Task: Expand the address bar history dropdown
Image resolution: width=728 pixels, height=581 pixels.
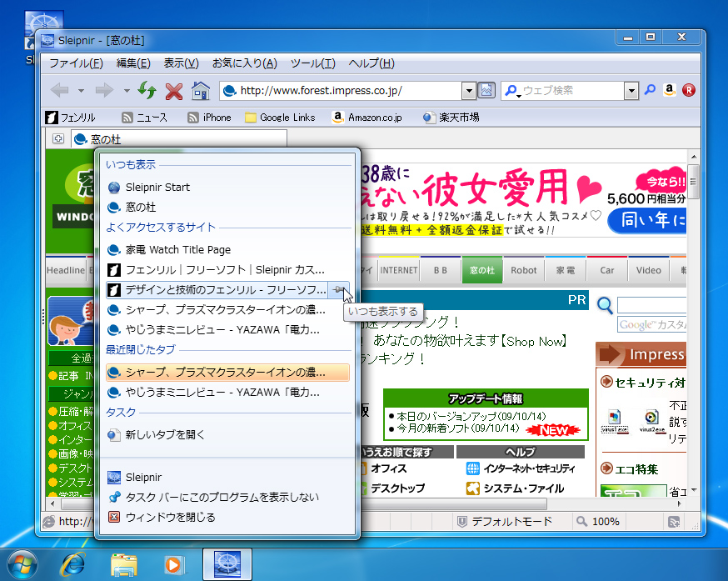Action: 469,90
